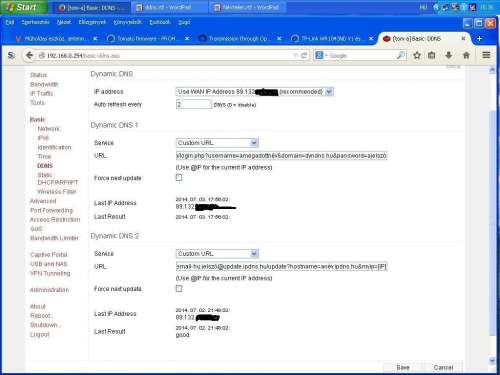
Task: Open the Identification page under Basic
Action: [54, 147]
